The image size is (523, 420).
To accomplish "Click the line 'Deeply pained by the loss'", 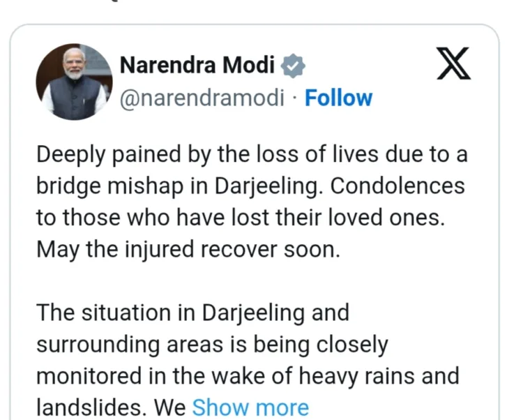I will 252,156.
